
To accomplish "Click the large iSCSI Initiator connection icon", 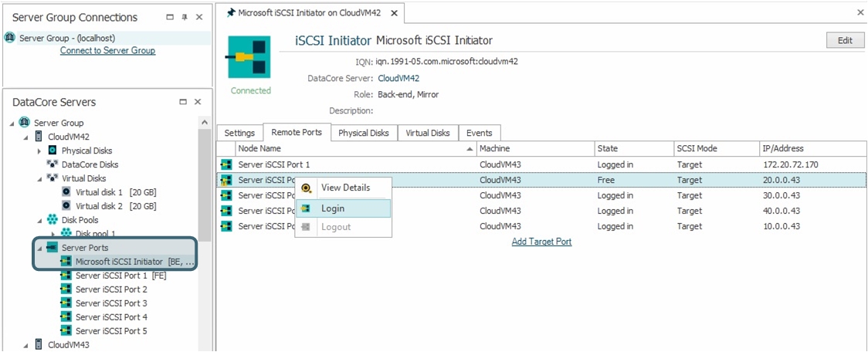I will [250, 58].
